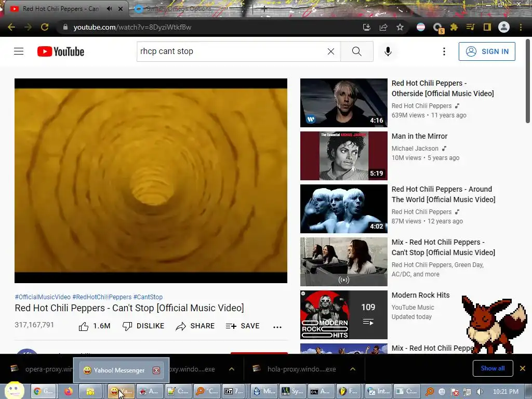
Task: Open the Windows Start orb
Action: (14, 391)
